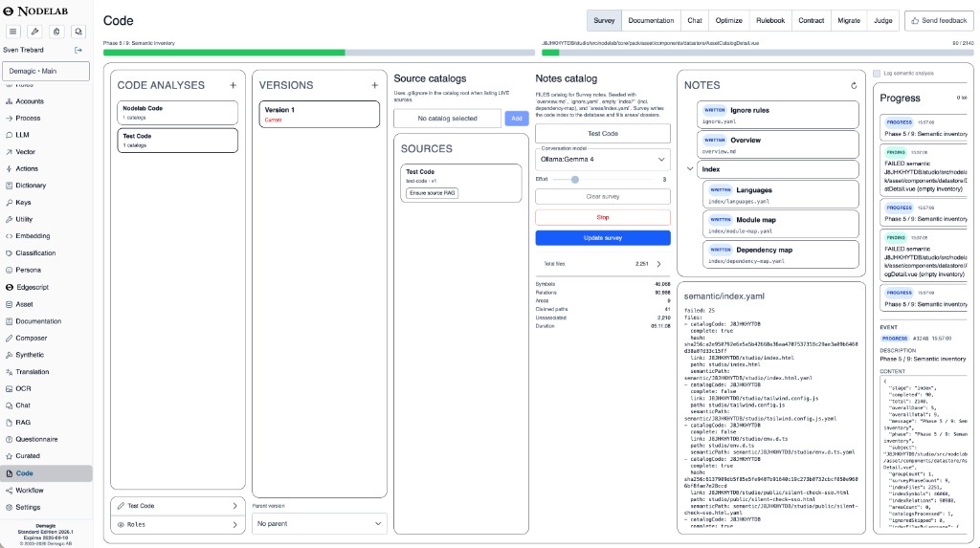This screenshot has height=548, width=980.
Task: Open the Module map note
Action: pos(780,224)
